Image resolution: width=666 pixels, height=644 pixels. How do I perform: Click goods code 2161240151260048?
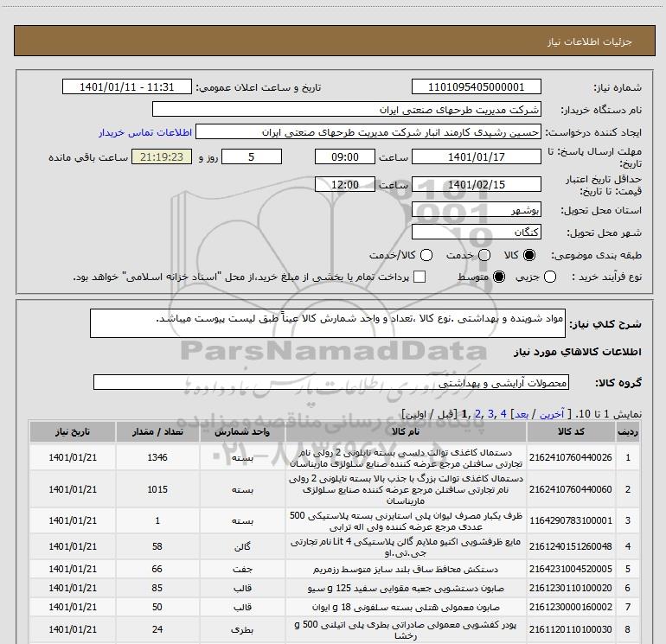point(571,546)
